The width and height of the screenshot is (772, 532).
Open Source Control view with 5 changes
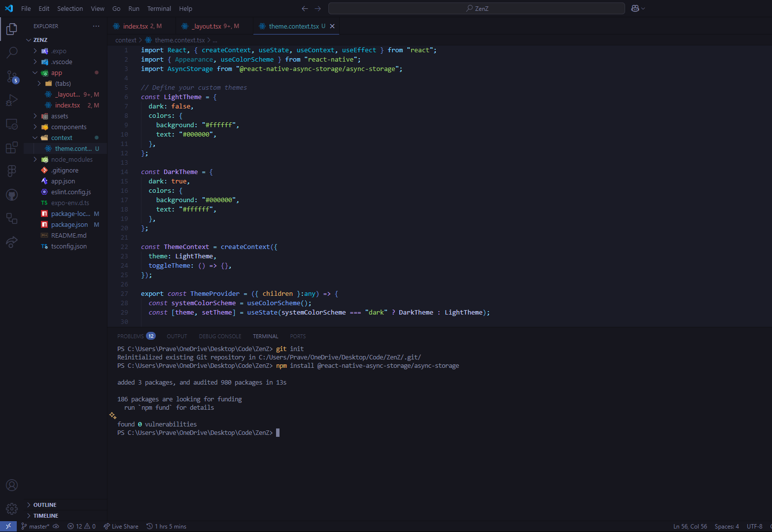tap(12, 76)
